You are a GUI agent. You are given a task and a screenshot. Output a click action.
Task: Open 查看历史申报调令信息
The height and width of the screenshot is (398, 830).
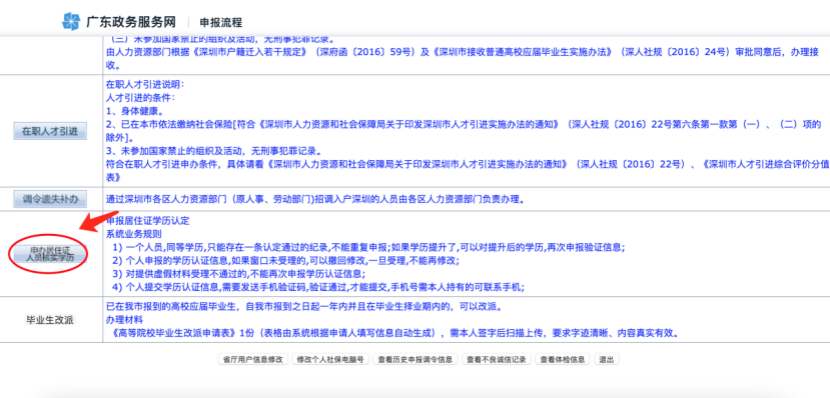pos(415,359)
